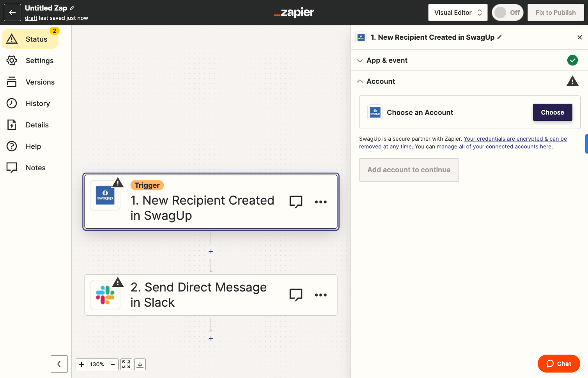Click the Fix to Publish button
Viewport: 588px width, 378px height.
click(x=555, y=12)
